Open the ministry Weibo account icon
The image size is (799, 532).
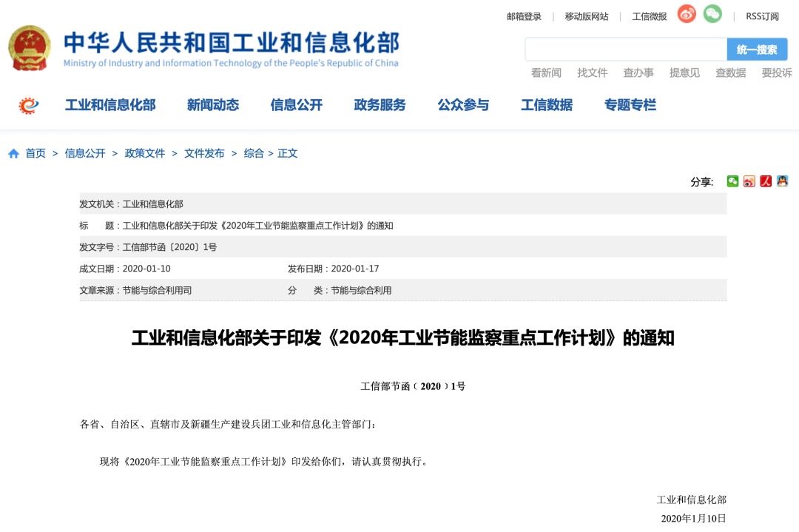[x=686, y=14]
